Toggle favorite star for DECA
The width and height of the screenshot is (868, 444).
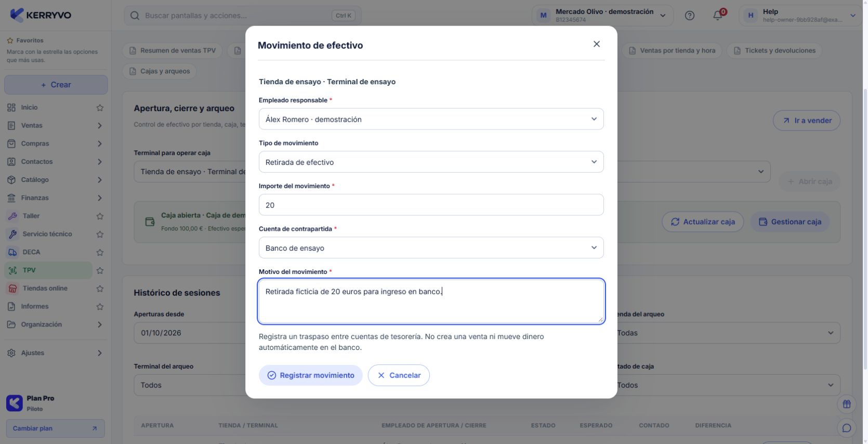click(100, 253)
